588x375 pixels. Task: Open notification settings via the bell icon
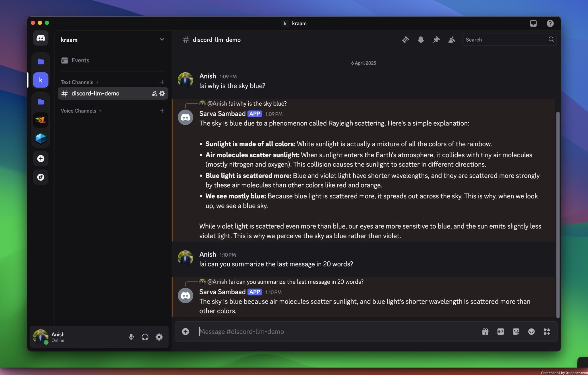pyautogui.click(x=421, y=40)
